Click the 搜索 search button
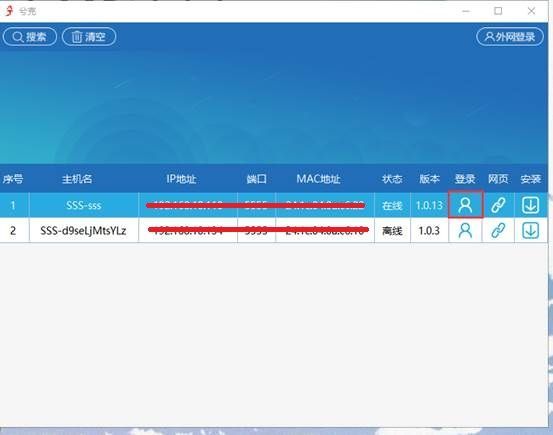 pyautogui.click(x=30, y=37)
